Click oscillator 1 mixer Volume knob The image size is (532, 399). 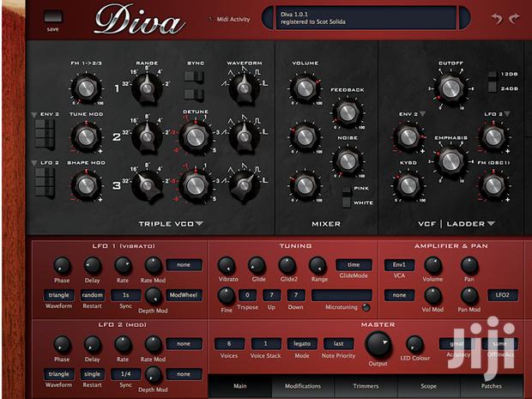pyautogui.click(x=305, y=88)
